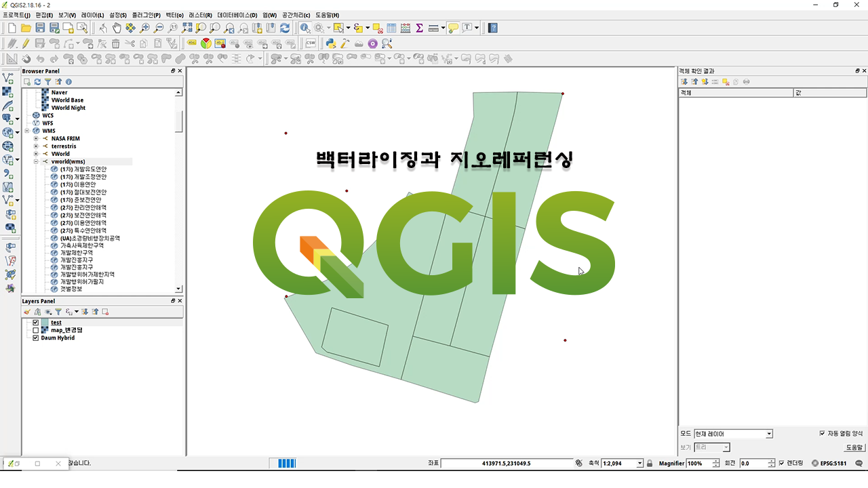Open the attribute table icon
This screenshot has width=868, height=488.
point(391,28)
